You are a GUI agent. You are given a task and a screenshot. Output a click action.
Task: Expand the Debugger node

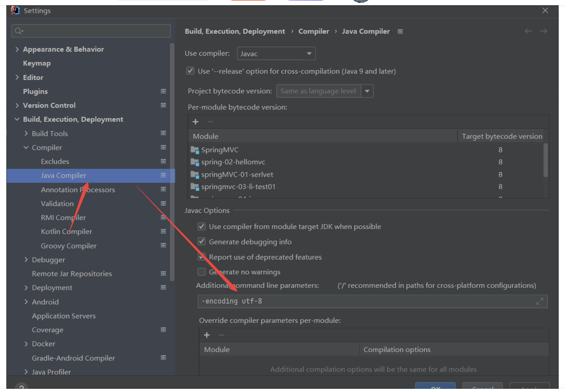26,260
